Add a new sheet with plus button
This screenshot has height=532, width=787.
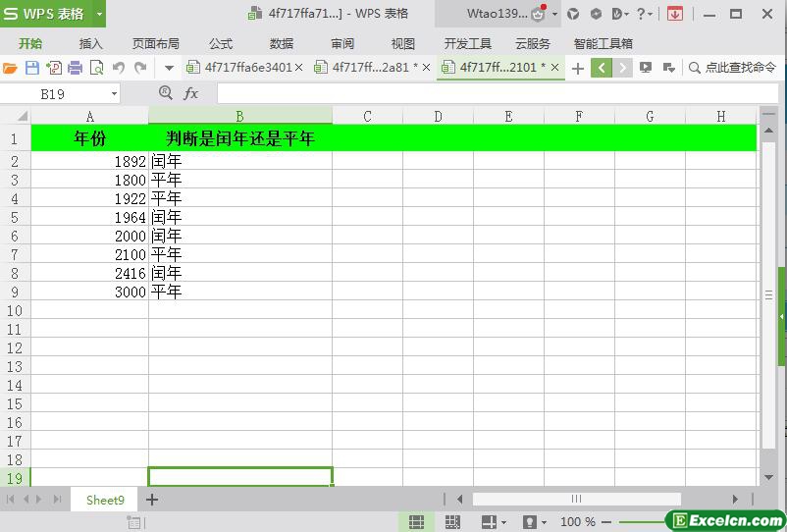point(151,500)
